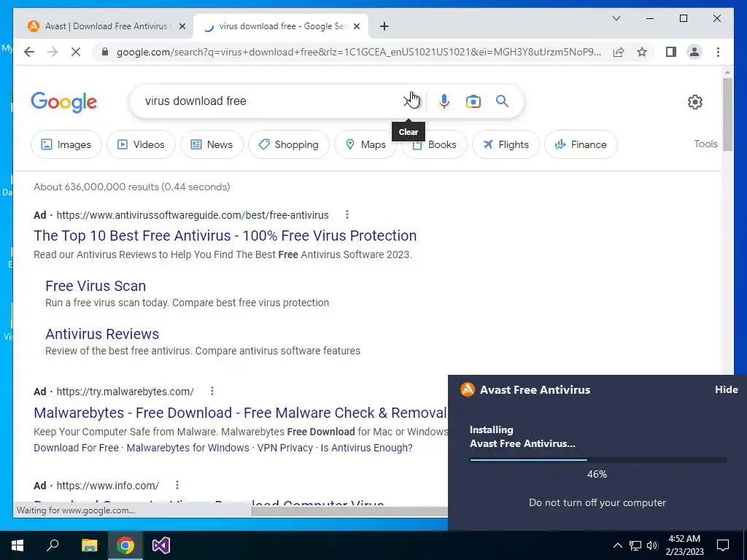This screenshot has height=560, width=747.
Task: Close the virus download free Google tab
Action: [x=357, y=26]
